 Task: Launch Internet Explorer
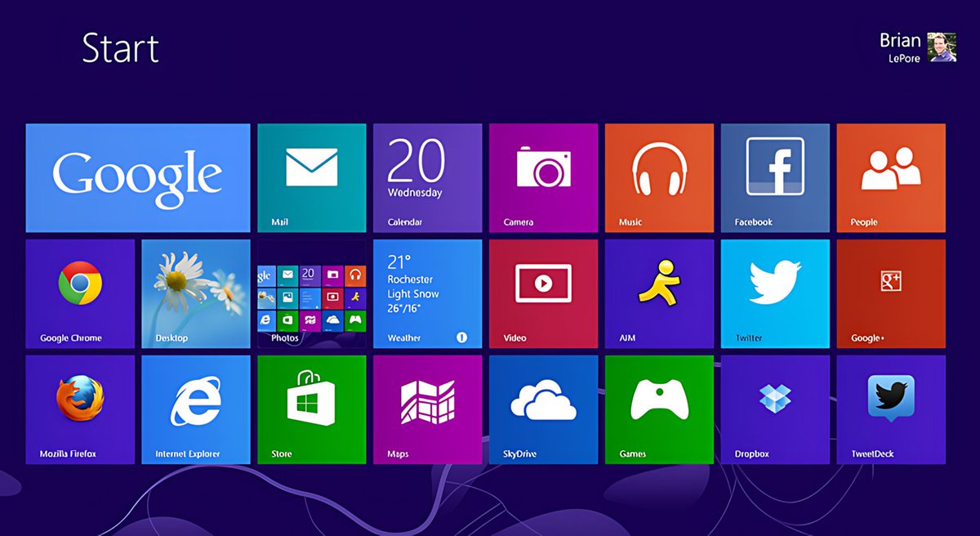(195, 409)
